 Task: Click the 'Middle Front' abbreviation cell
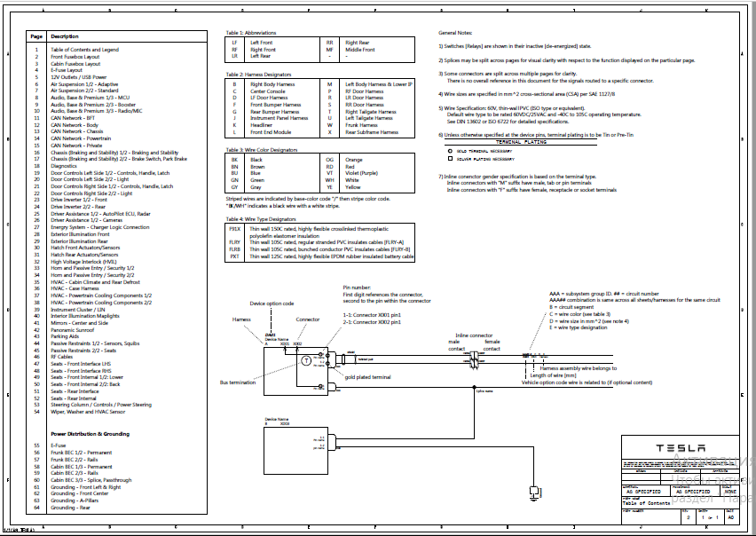[x=360, y=49]
